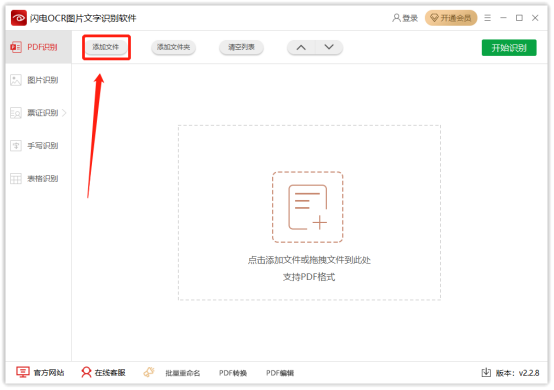
Task: Click the 图片识别 sidebar icon
Action: (16, 80)
